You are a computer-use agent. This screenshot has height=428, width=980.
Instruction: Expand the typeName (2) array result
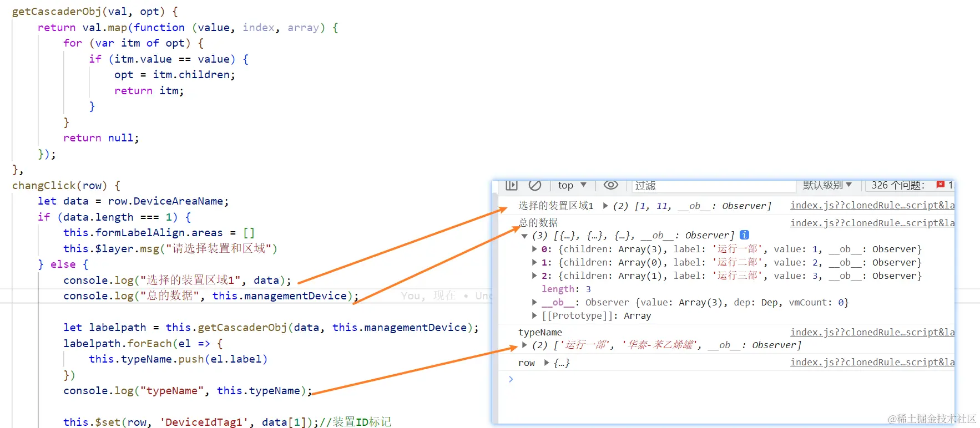tap(524, 345)
